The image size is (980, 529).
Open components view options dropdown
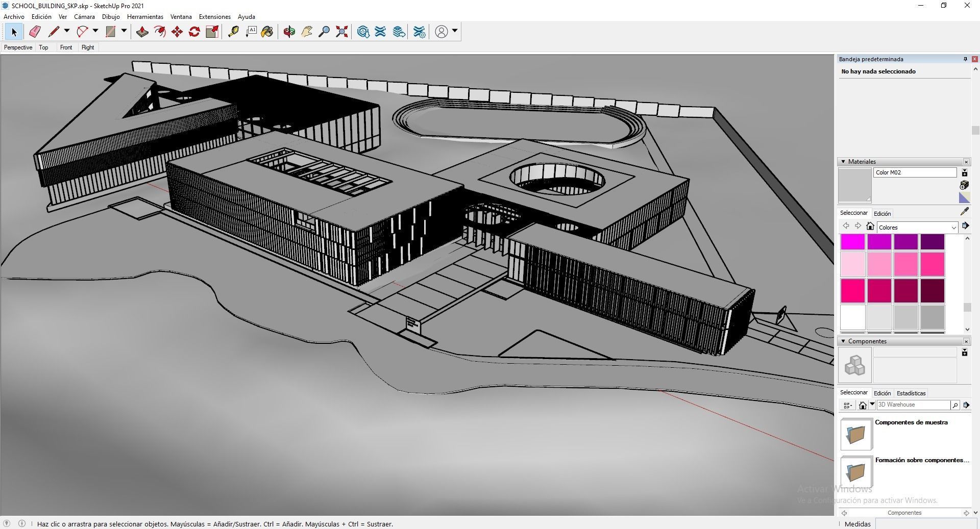pos(847,406)
